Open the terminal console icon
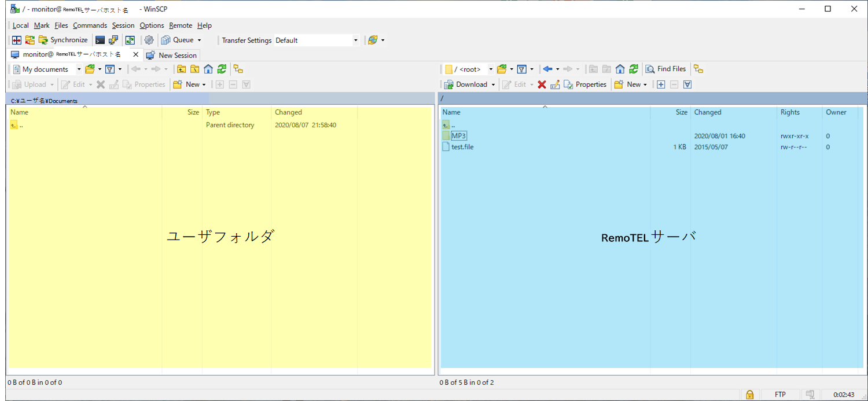Image resolution: width=868 pixels, height=401 pixels. tap(100, 40)
